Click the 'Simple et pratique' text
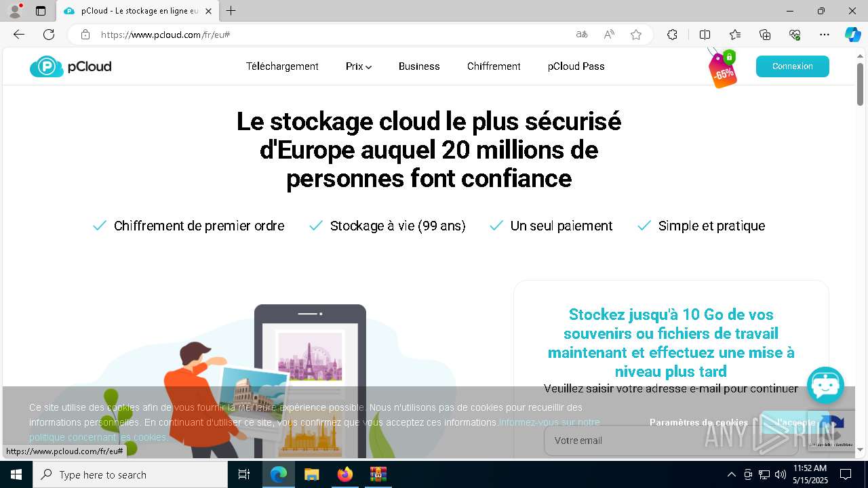 [x=711, y=226]
